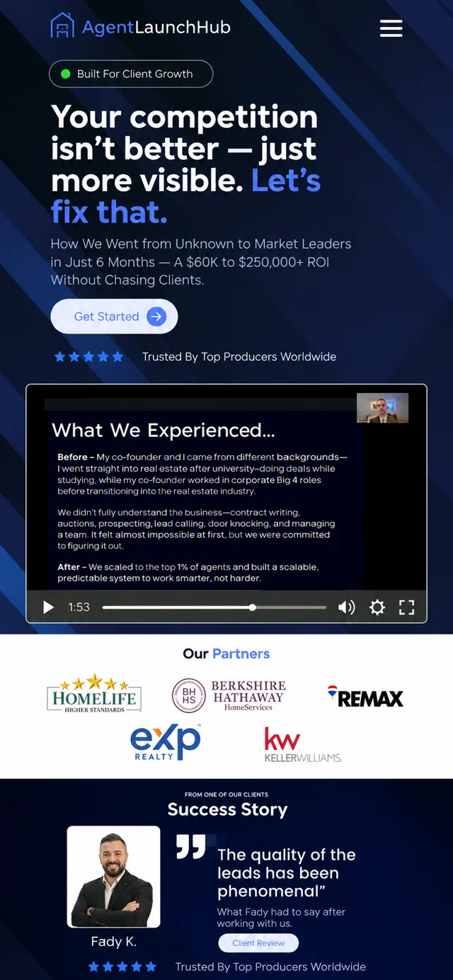
Task: Click the "How We Went from Unknown" subheading
Action: pyautogui.click(x=201, y=262)
